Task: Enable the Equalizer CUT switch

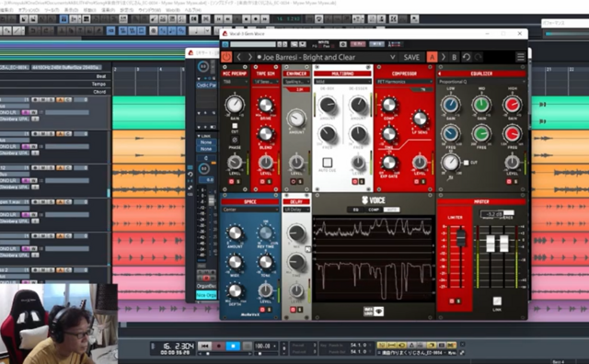Action: (x=467, y=163)
